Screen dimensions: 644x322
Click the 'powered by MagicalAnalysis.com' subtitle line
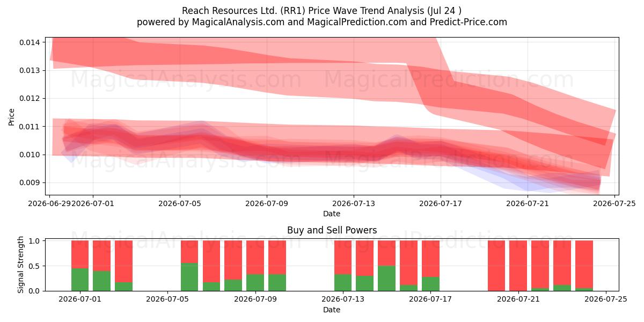click(x=322, y=22)
